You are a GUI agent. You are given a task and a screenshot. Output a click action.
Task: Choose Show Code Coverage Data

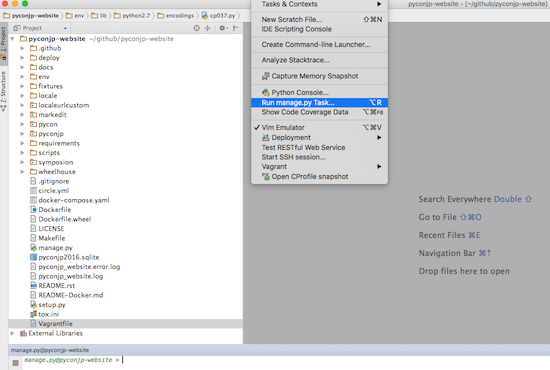319,112
